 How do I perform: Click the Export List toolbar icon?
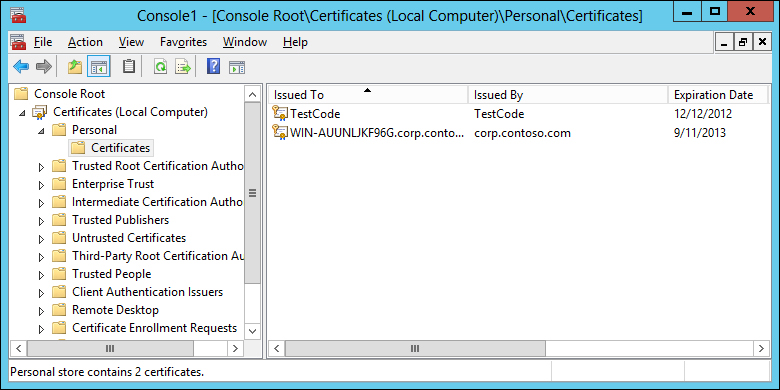183,66
